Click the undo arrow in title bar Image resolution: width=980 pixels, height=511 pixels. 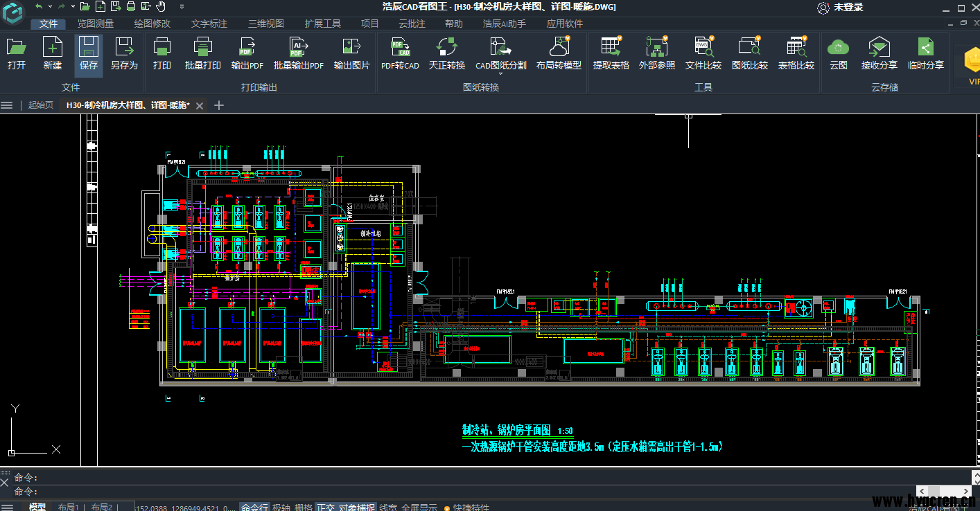click(39, 7)
